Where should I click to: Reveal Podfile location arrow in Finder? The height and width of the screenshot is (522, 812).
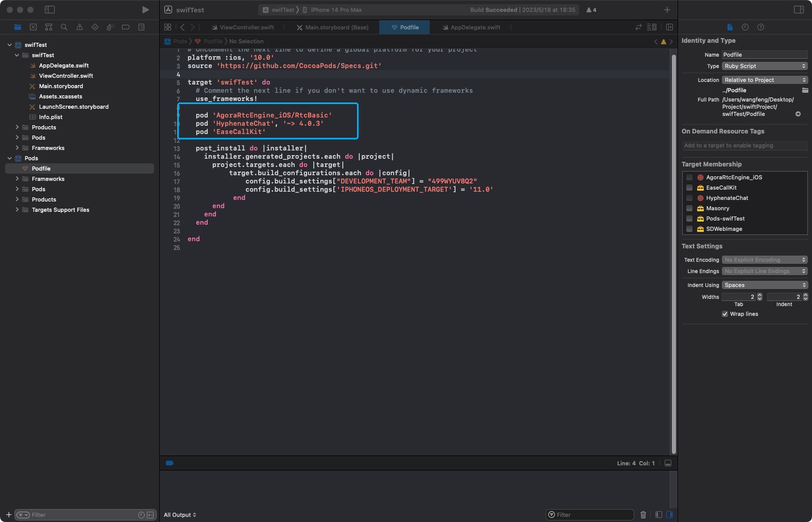[798, 114]
